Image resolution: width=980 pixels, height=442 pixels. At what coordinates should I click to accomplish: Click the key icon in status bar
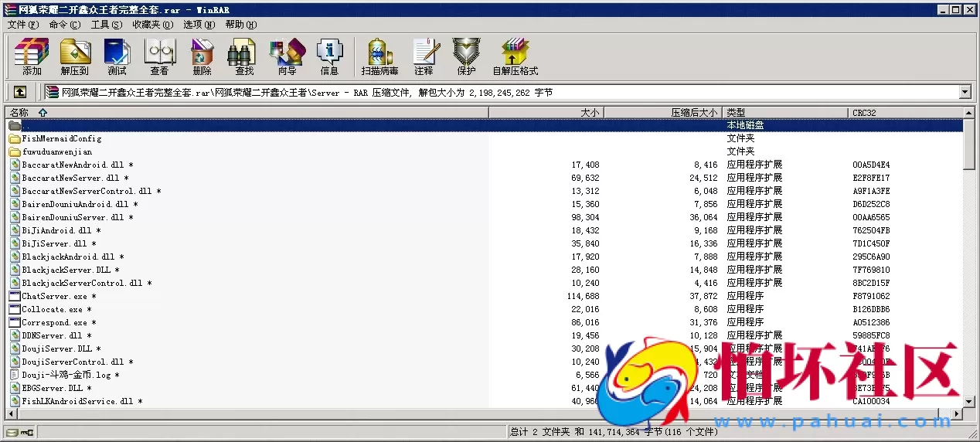[26, 433]
